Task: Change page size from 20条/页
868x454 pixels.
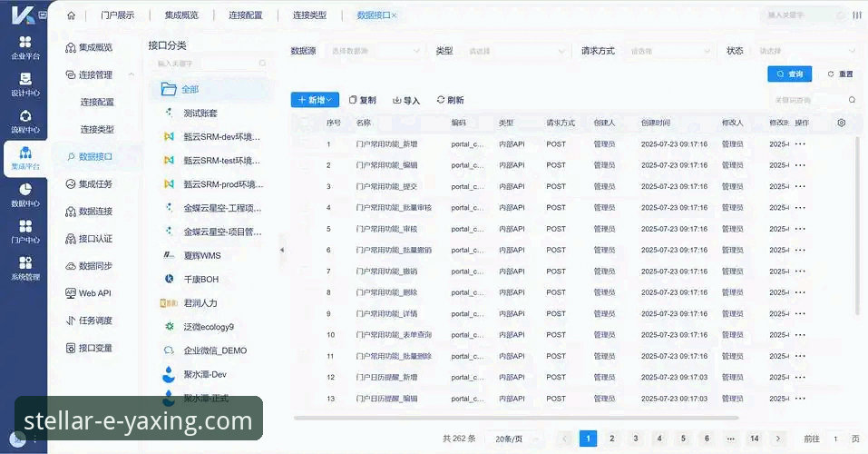Action: [514, 439]
